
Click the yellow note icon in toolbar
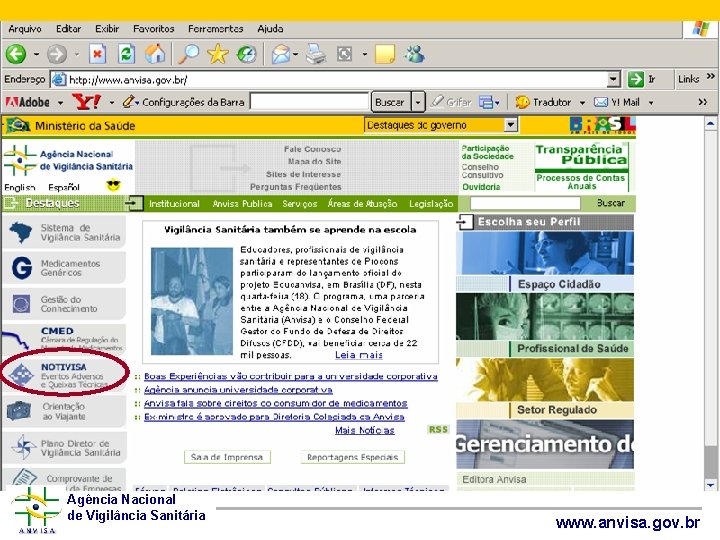pos(385,54)
